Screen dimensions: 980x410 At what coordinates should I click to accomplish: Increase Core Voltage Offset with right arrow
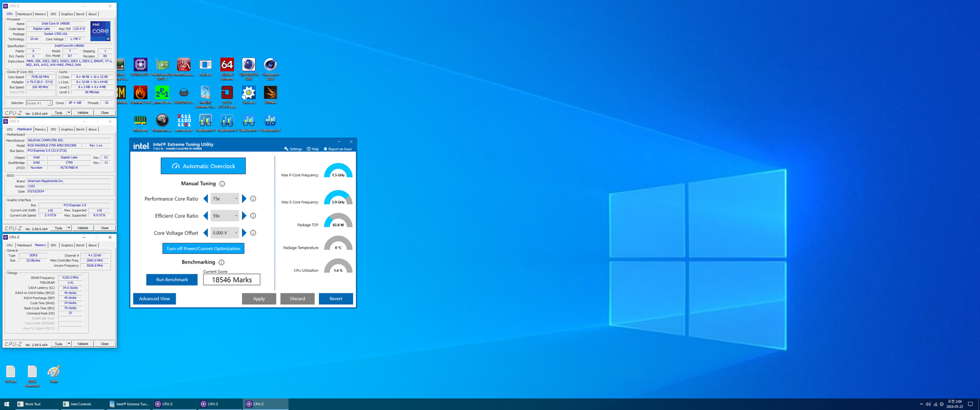(x=244, y=233)
